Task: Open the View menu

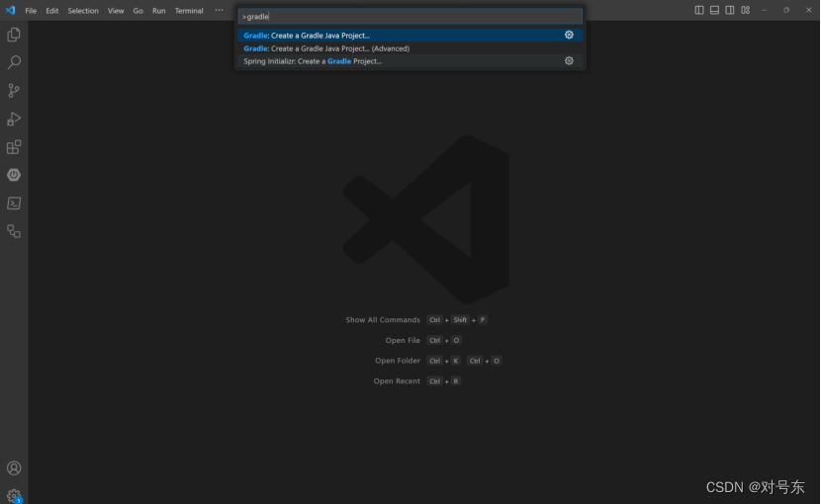Action: pos(116,11)
